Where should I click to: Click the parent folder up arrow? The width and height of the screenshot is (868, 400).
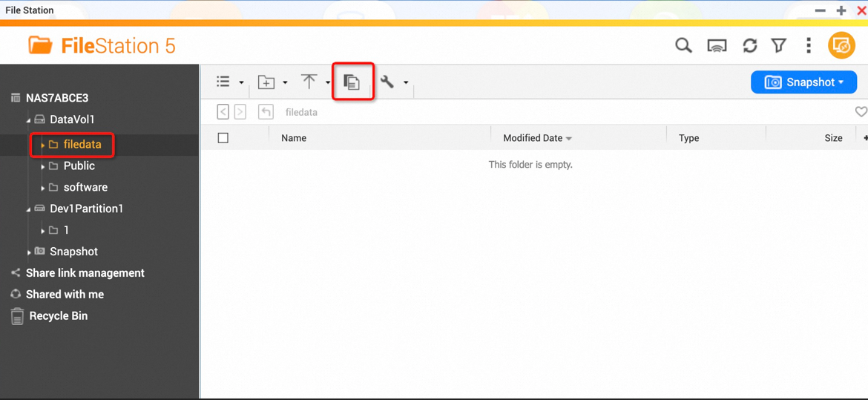coord(266,112)
